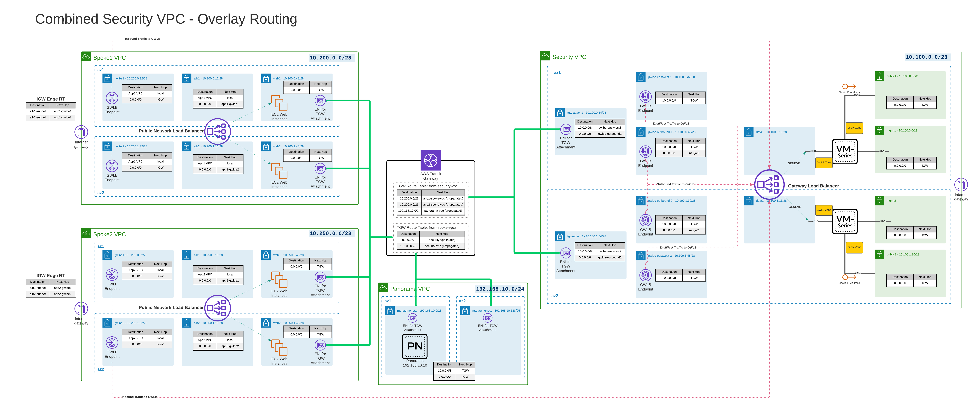
Task: Select the Spoke1 VPC cloud icon
Action: click(86, 57)
